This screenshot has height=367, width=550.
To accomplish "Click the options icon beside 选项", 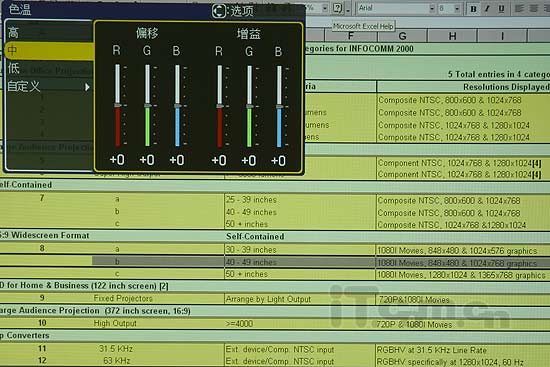I will coord(219,11).
